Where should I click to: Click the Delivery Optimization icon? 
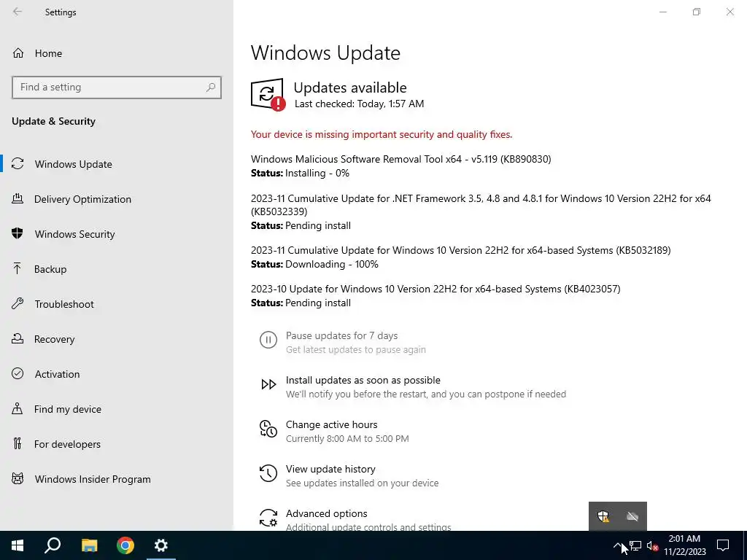(18, 199)
